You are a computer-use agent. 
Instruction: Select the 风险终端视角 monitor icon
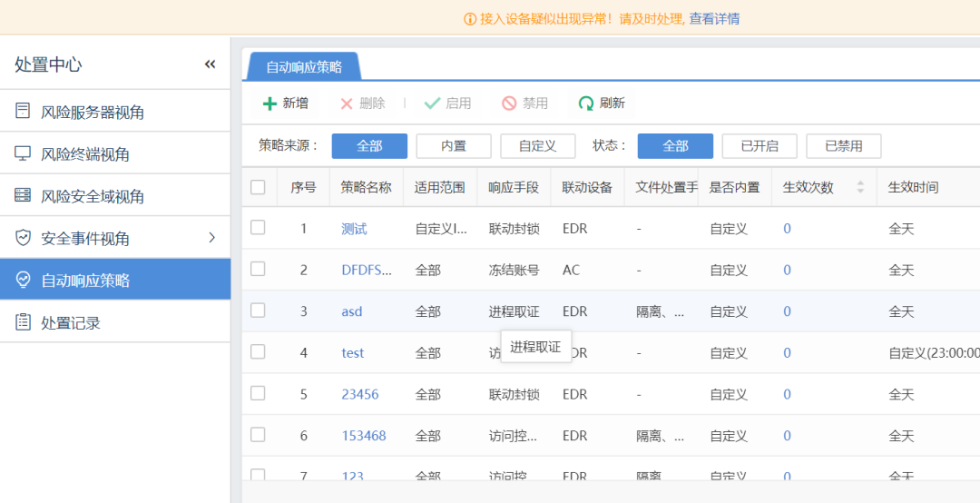coord(24,153)
